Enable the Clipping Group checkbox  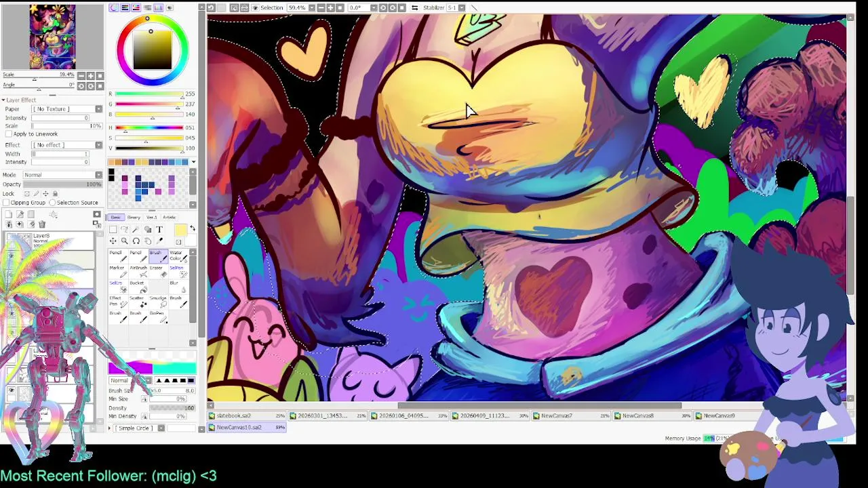(6, 203)
